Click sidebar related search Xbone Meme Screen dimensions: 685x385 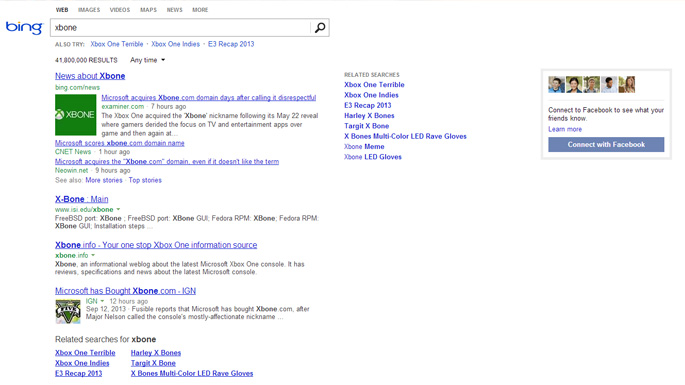pos(364,146)
